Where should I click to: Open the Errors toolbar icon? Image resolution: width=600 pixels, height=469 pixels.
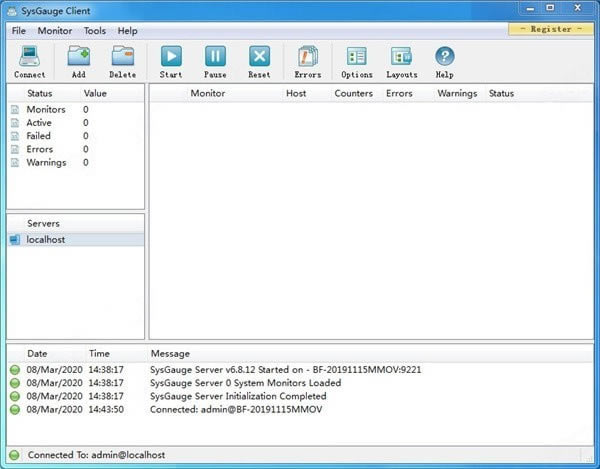308,62
